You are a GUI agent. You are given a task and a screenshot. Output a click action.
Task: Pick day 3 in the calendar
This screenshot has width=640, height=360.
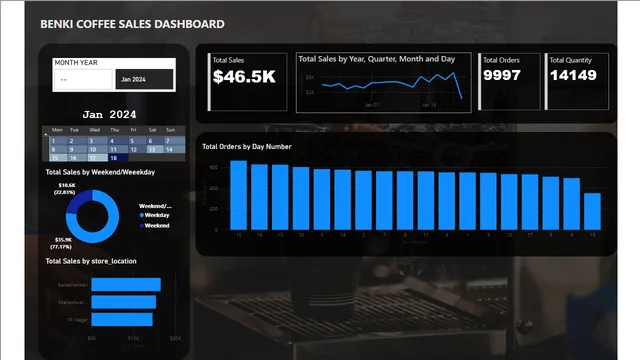click(97, 141)
